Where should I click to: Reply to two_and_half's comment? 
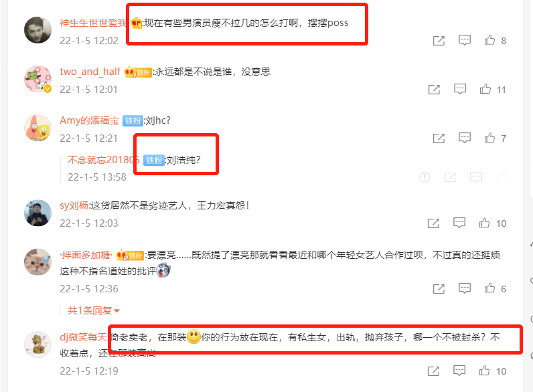[460, 89]
